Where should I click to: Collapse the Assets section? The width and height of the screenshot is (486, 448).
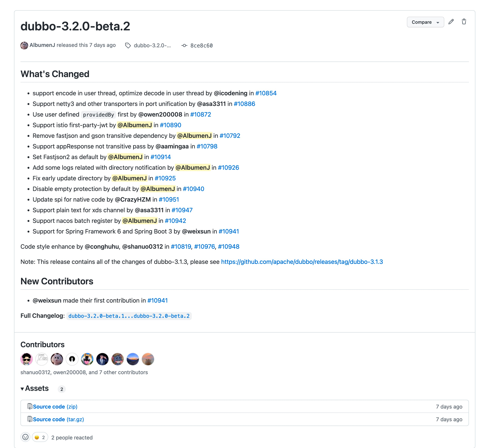click(22, 389)
